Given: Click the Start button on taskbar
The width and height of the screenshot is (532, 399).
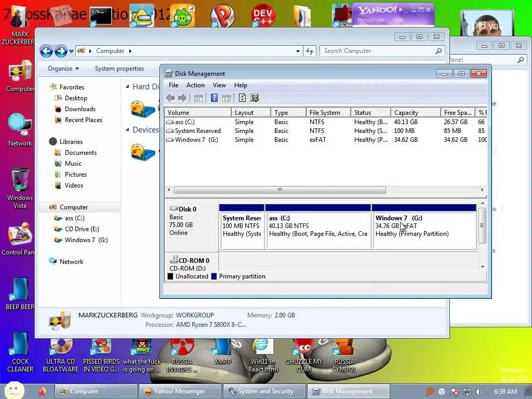Looking at the screenshot, I should click(x=15, y=391).
